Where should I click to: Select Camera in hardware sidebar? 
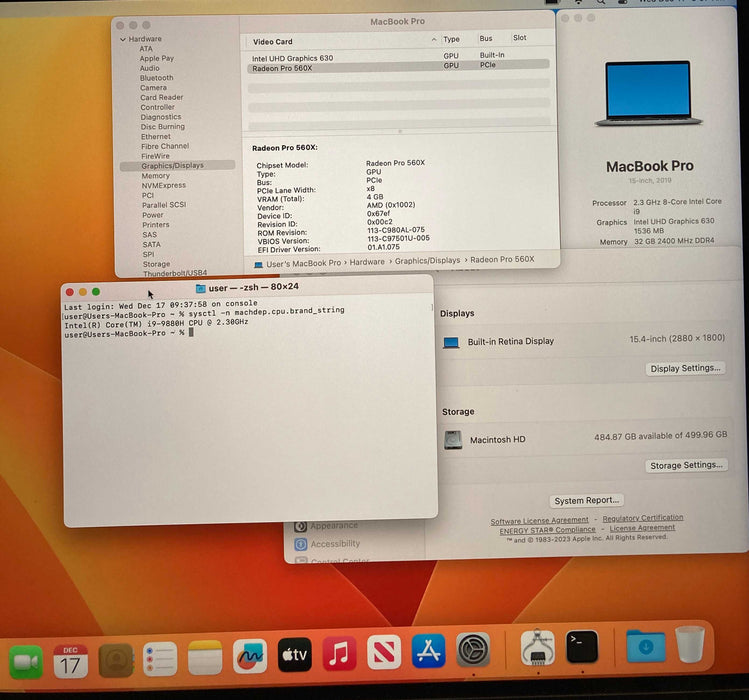[153, 88]
